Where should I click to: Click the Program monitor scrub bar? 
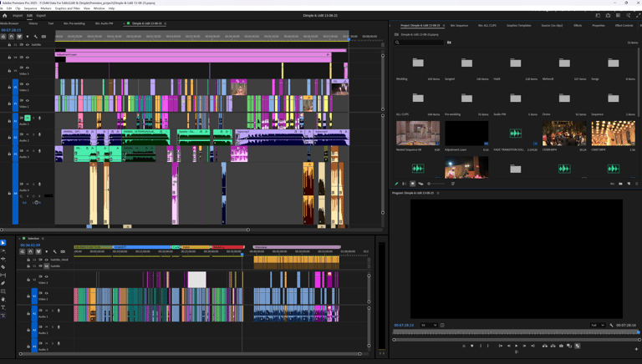click(516, 332)
